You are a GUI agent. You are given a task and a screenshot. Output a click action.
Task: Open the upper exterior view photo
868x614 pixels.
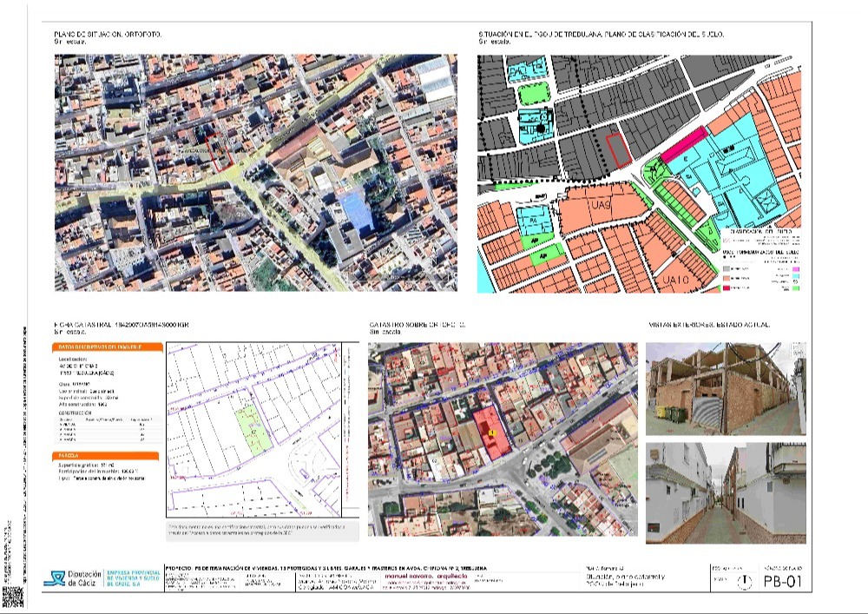(726, 387)
